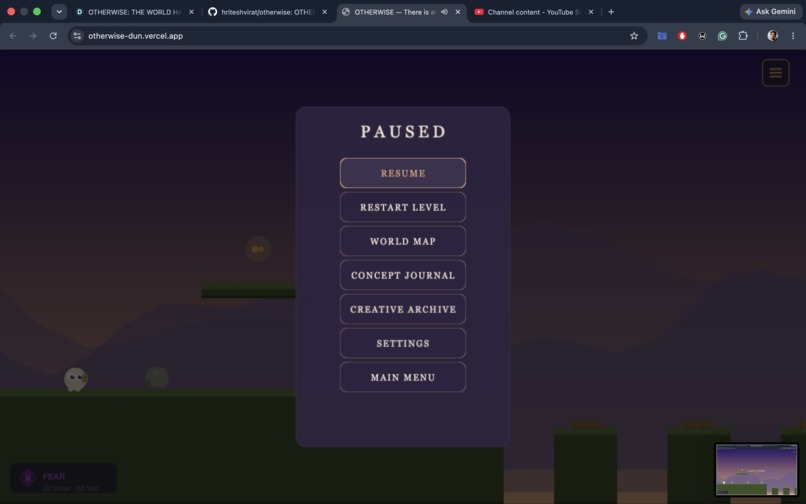
Task: Open the Chrome three-dot menu
Action: click(x=793, y=35)
